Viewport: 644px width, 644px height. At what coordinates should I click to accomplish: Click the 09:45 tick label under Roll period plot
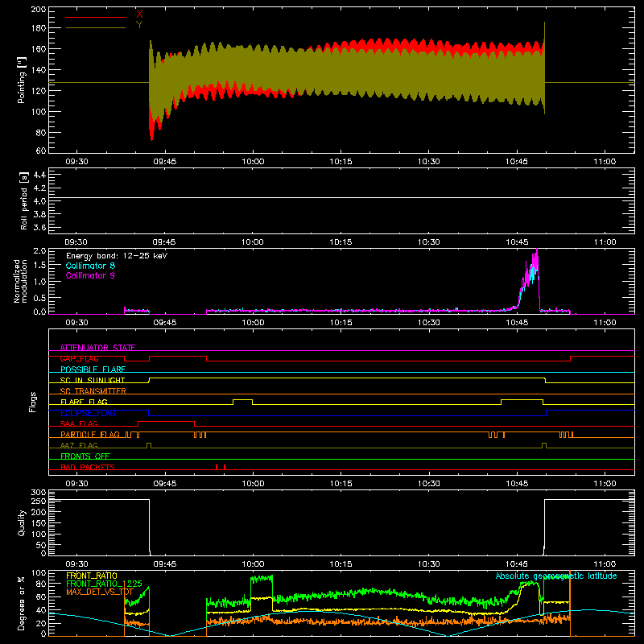click(x=164, y=242)
